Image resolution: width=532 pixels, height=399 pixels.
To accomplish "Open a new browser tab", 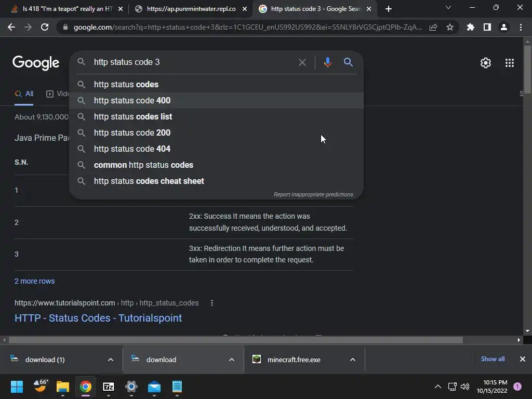I will tap(389, 9).
